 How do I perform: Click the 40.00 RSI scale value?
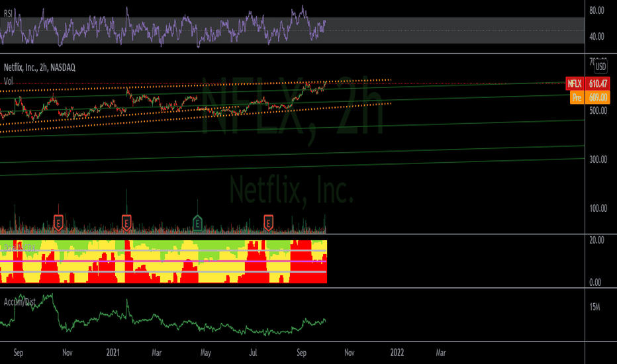596,36
